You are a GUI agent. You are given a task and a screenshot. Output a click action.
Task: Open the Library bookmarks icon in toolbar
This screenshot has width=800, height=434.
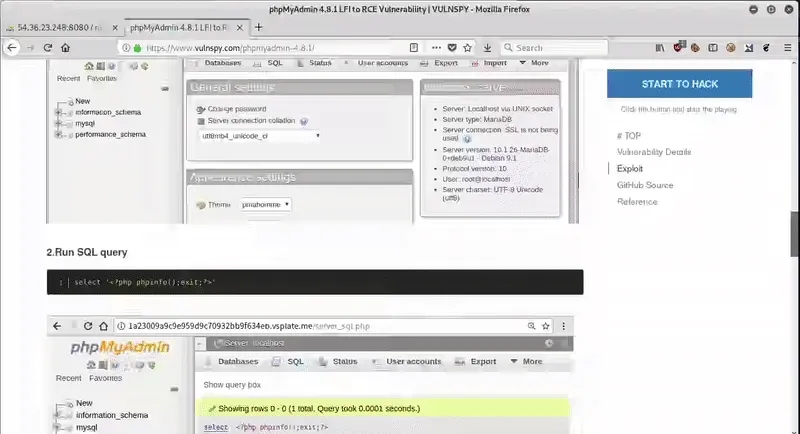point(659,47)
